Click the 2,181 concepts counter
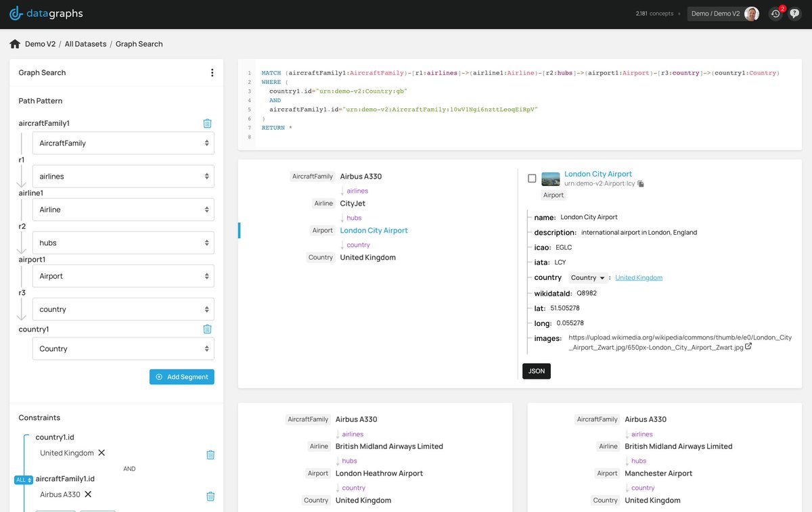This screenshot has height=512, width=812. (x=654, y=14)
